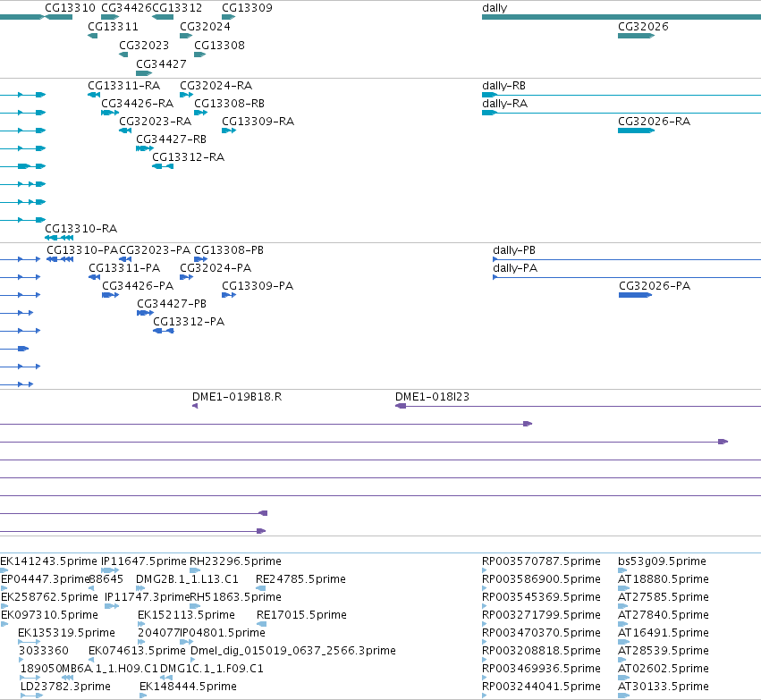Open the CG13311-RA transcript label
The height and width of the screenshot is (700, 761).
(123, 86)
